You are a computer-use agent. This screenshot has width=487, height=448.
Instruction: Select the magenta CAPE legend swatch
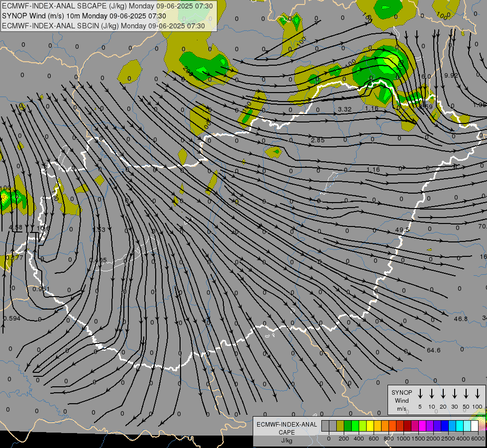click(x=422, y=426)
